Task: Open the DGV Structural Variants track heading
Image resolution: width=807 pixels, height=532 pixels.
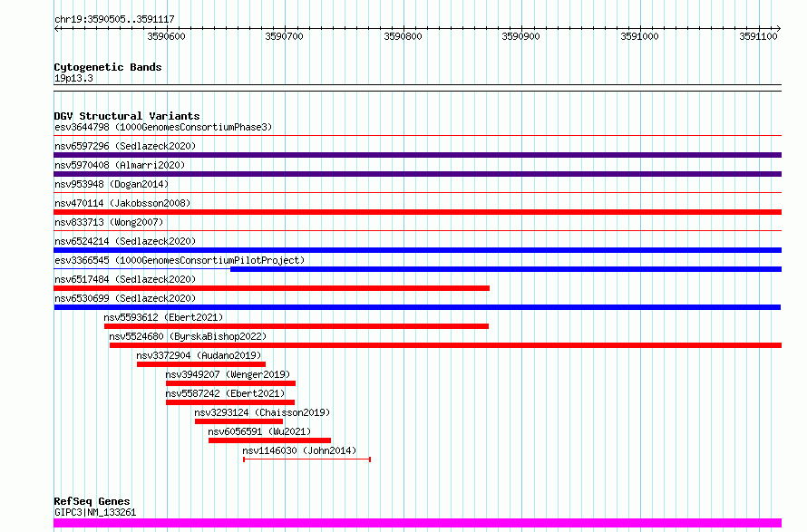Action: 127,116
